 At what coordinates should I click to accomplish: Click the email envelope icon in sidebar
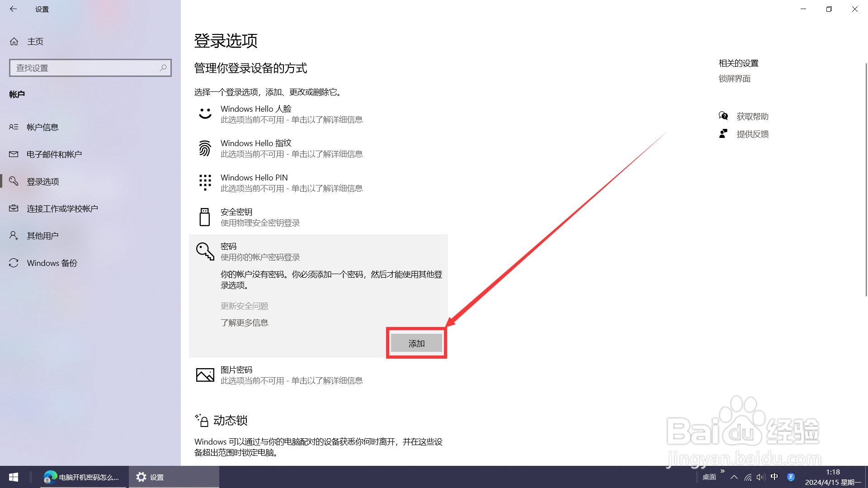pyautogui.click(x=14, y=154)
